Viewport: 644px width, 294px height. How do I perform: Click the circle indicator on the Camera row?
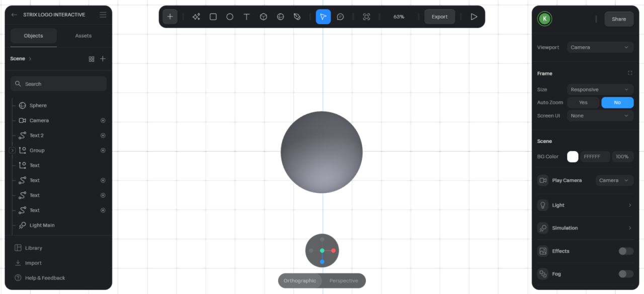103,120
